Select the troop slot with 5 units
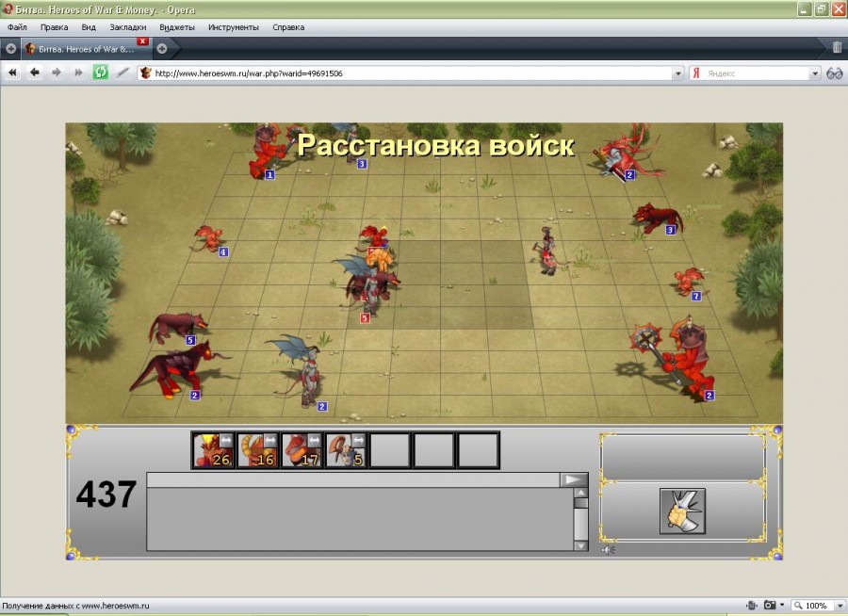The image size is (848, 616). click(346, 450)
